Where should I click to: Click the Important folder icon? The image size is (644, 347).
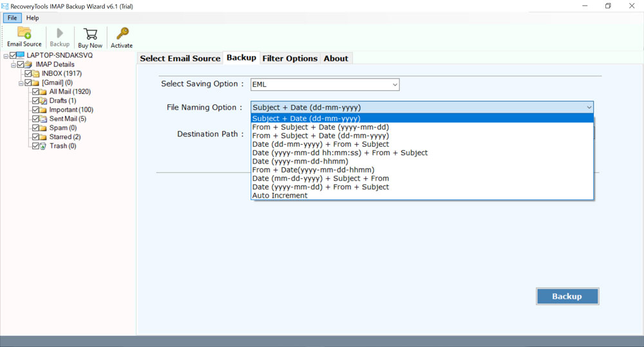click(43, 109)
